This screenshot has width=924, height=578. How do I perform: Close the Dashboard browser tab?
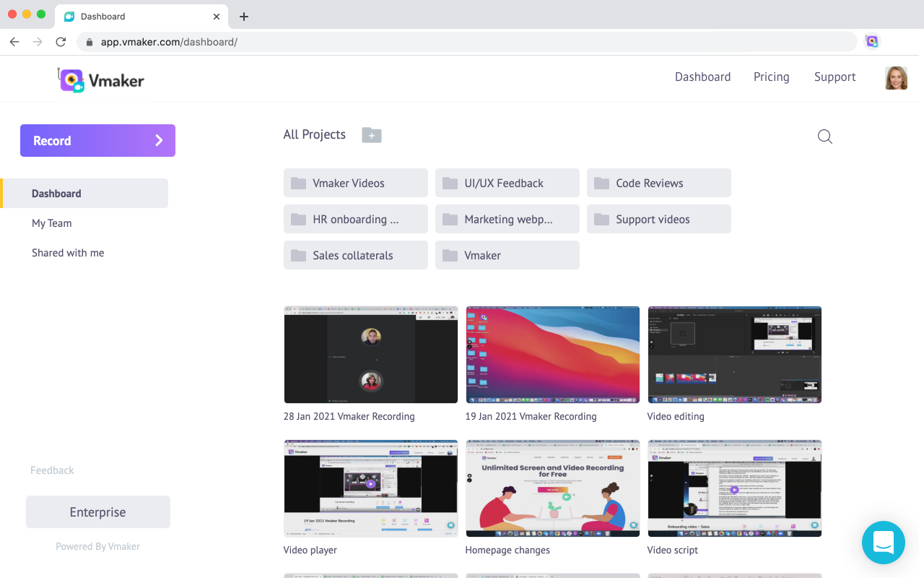(217, 17)
